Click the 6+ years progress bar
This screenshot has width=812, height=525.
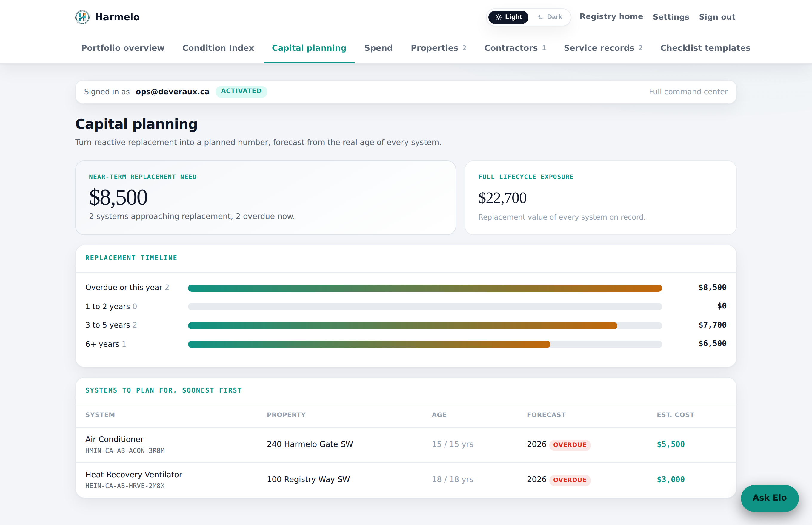pos(425,344)
